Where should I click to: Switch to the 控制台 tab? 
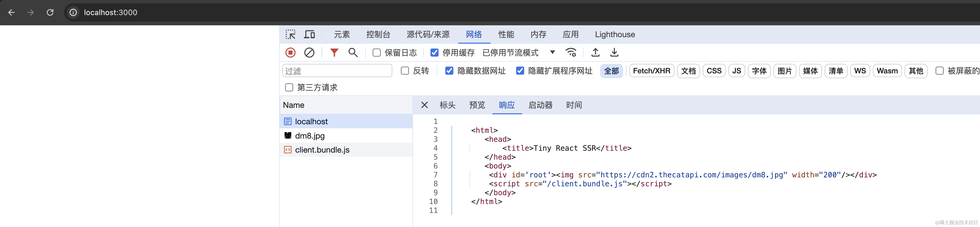tap(378, 35)
